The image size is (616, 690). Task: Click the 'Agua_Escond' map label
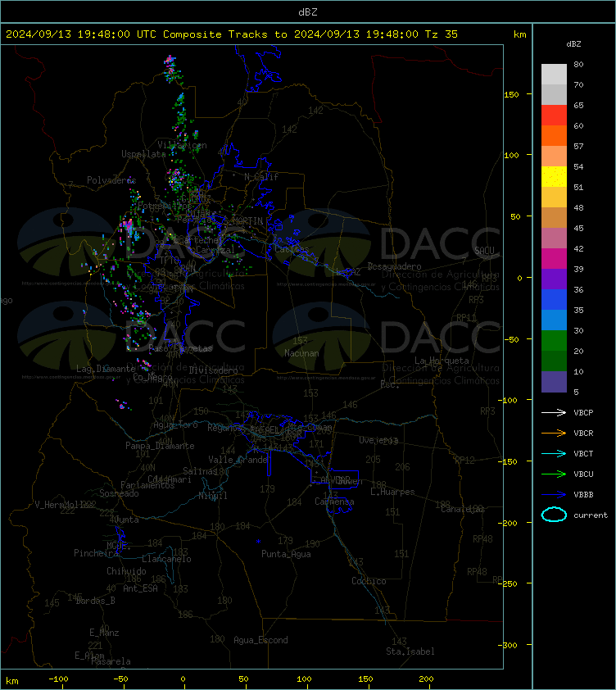coord(260,640)
